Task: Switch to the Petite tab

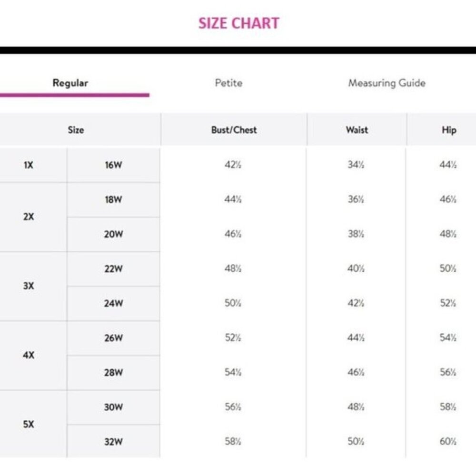Action: 228,83
